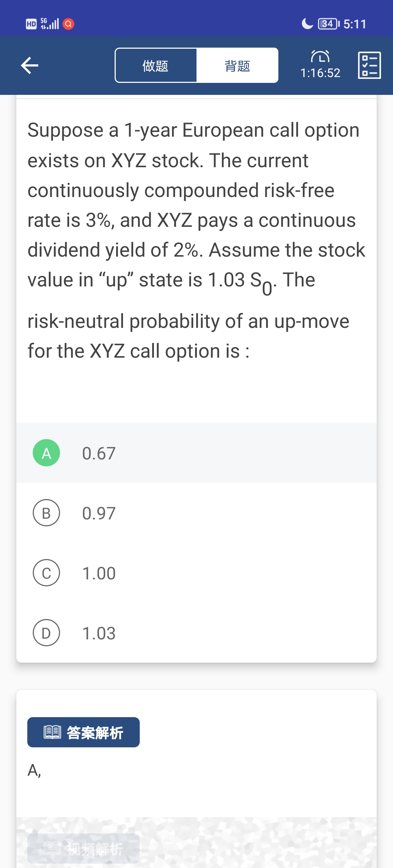Tap the 1:16:52 elapsed time display
393x868 pixels.
320,73
